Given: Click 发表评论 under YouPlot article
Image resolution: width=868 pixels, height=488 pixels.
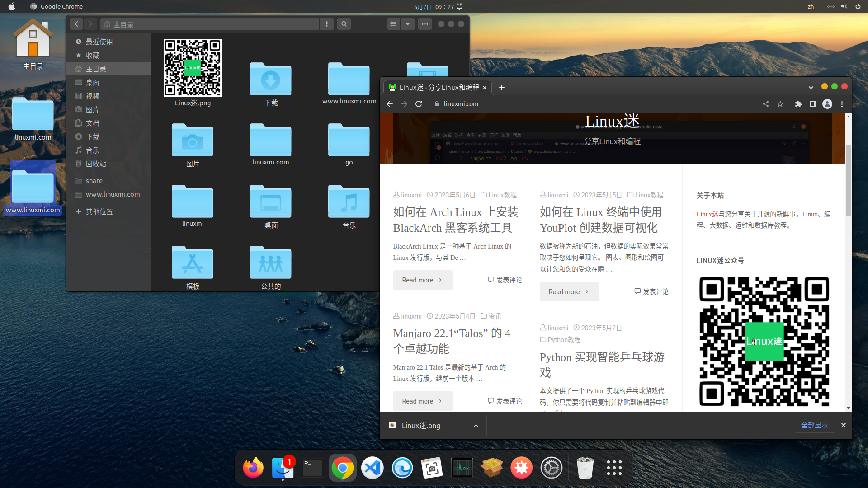Looking at the screenshot, I should click(x=656, y=292).
